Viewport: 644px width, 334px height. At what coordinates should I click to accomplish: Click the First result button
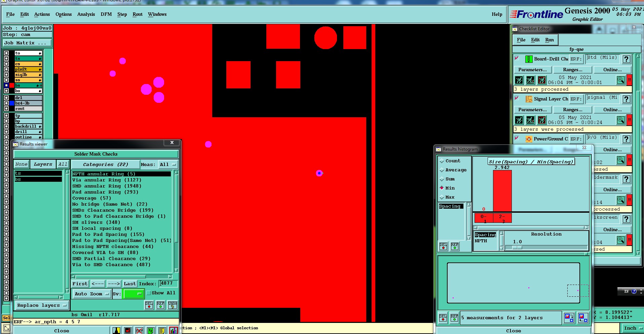pyautogui.click(x=80, y=284)
